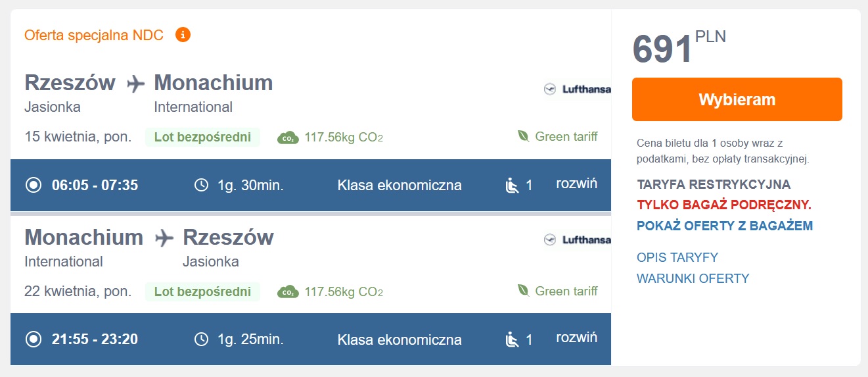Click the orange NDC info icon
The height and width of the screenshot is (377, 868).
click(x=183, y=34)
